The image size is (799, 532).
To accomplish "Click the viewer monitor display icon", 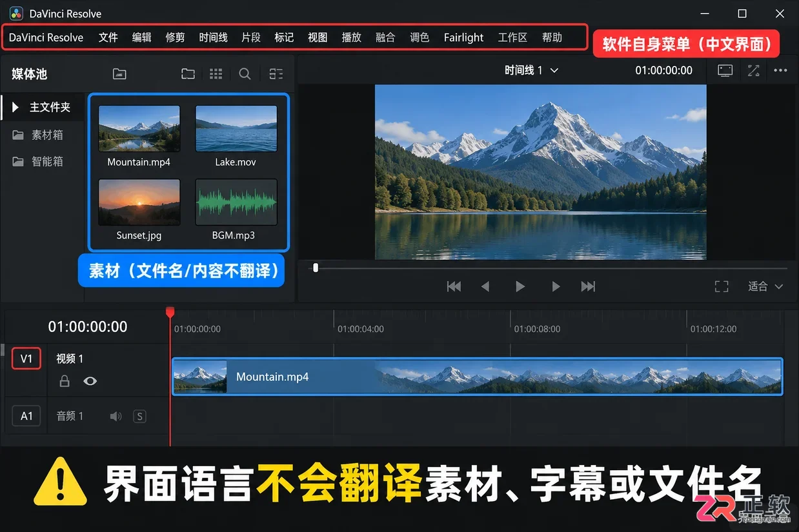I will (x=725, y=70).
